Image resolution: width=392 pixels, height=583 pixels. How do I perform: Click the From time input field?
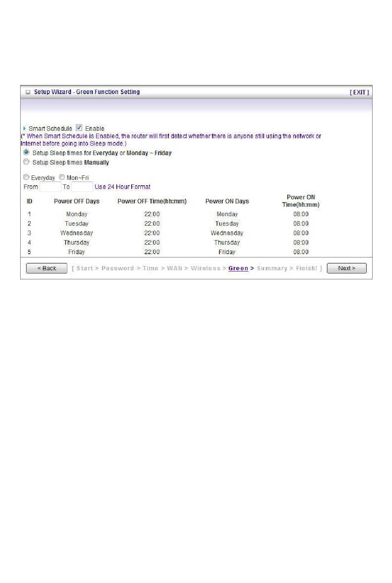50,187
